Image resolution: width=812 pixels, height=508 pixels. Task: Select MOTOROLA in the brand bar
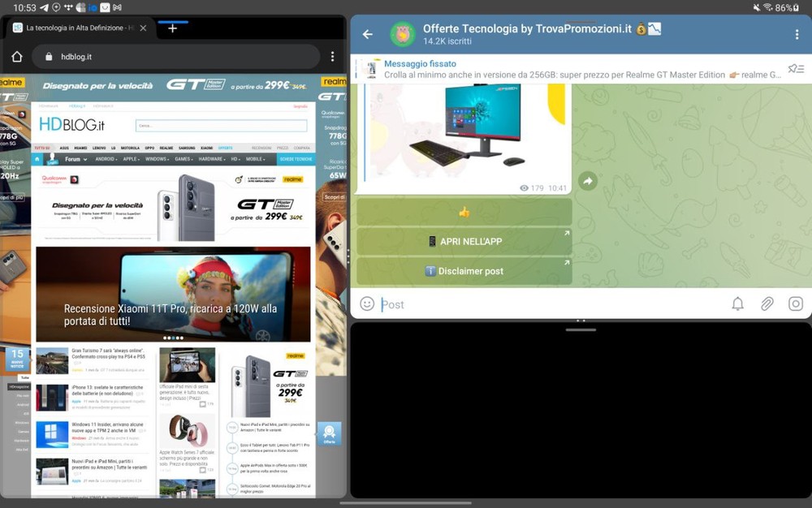[130, 148]
